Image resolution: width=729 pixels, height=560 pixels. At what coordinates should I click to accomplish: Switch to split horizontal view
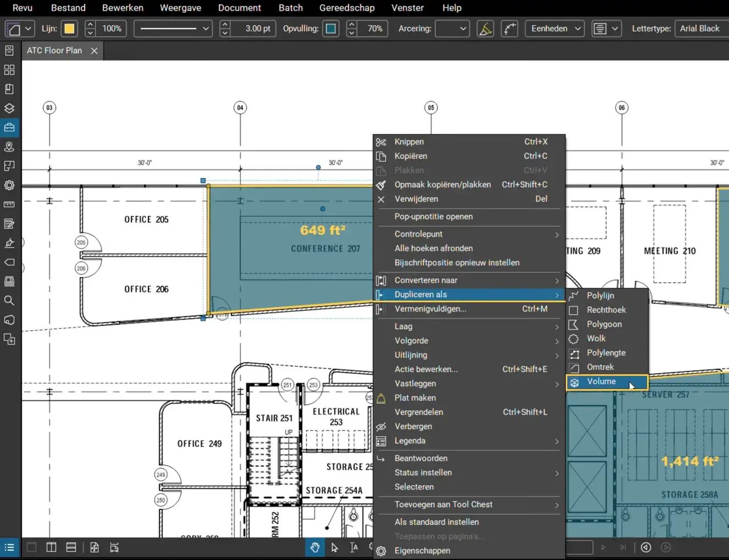(71, 547)
